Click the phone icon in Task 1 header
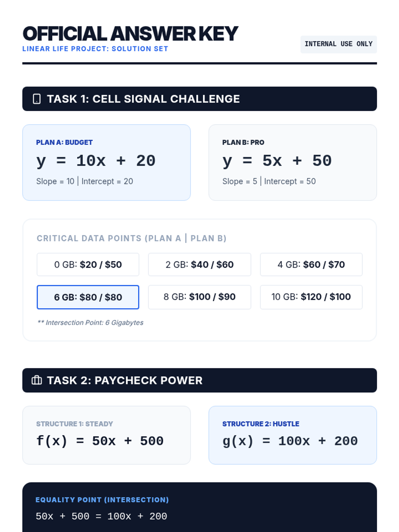 click(x=37, y=99)
